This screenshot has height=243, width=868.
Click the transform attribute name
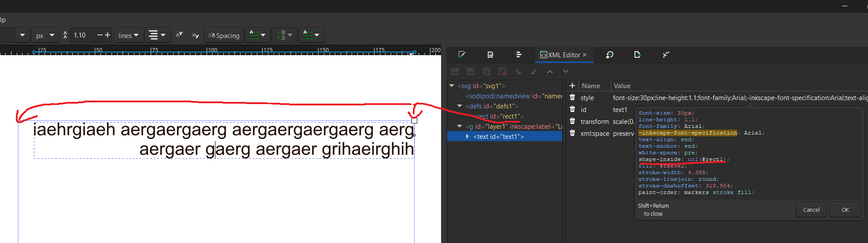coord(594,122)
